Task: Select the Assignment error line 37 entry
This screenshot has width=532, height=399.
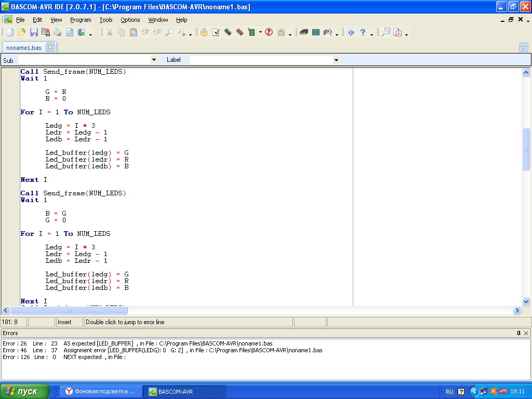Action: click(x=162, y=350)
